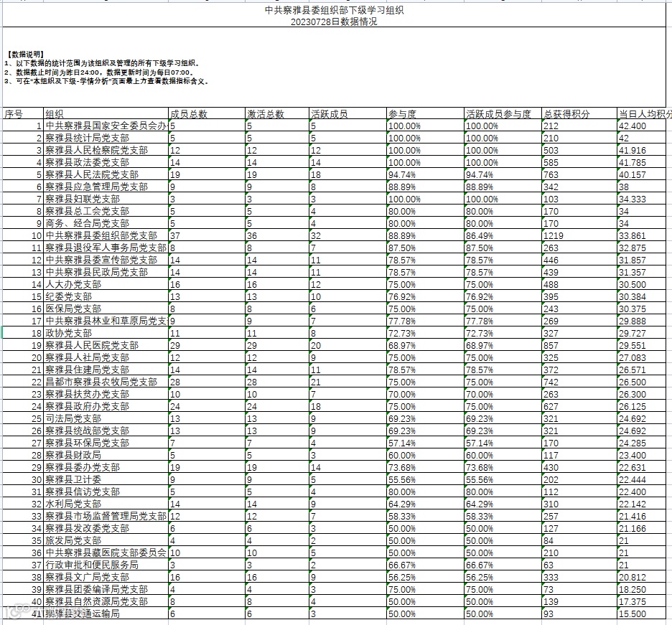Screen dimensions: 672x625
Task: Select the 活跃成员 column header
Action: tap(348, 113)
